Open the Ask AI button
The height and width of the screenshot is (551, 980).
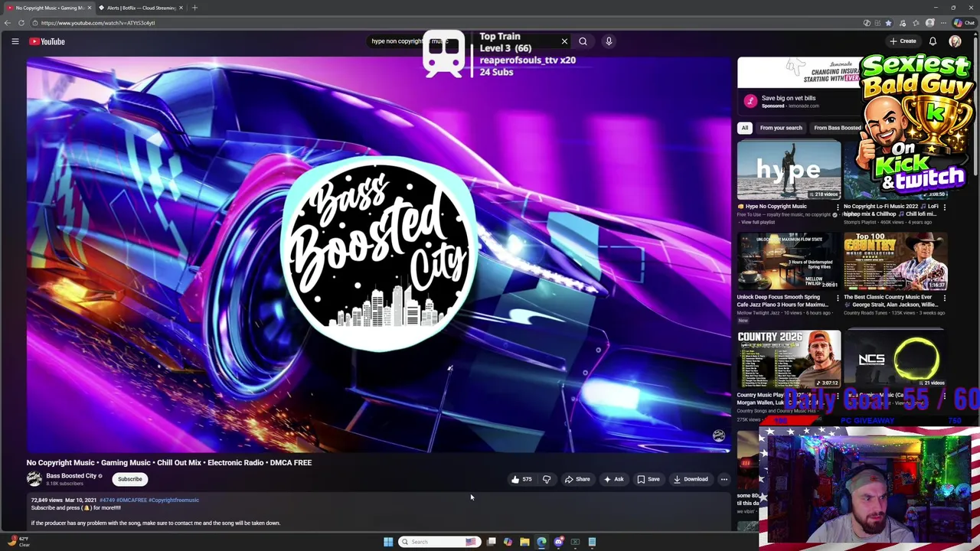[x=613, y=479]
